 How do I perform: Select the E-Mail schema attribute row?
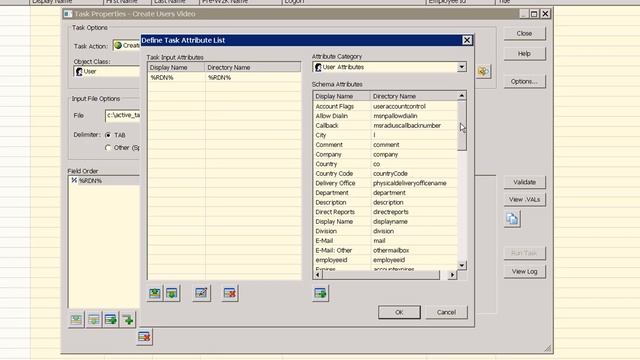click(x=385, y=241)
